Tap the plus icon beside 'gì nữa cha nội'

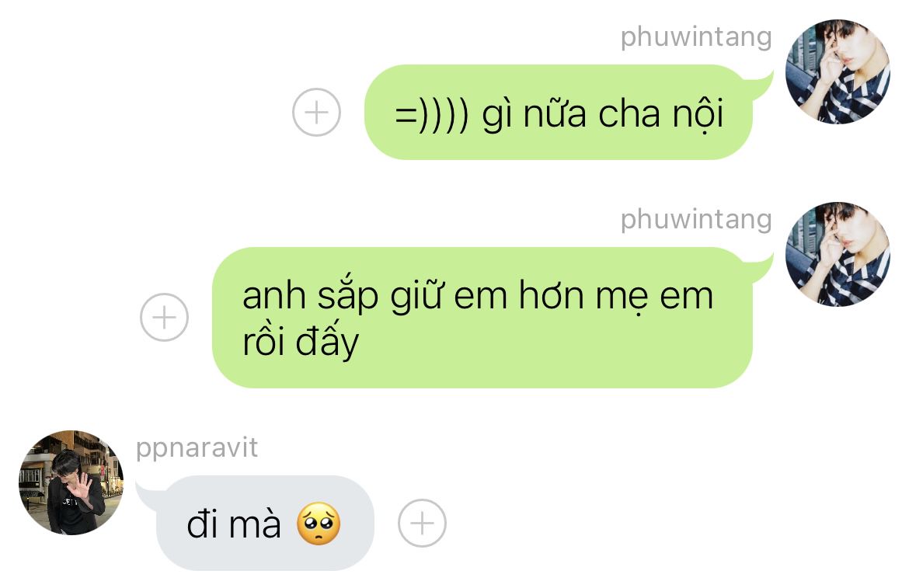coord(316,113)
